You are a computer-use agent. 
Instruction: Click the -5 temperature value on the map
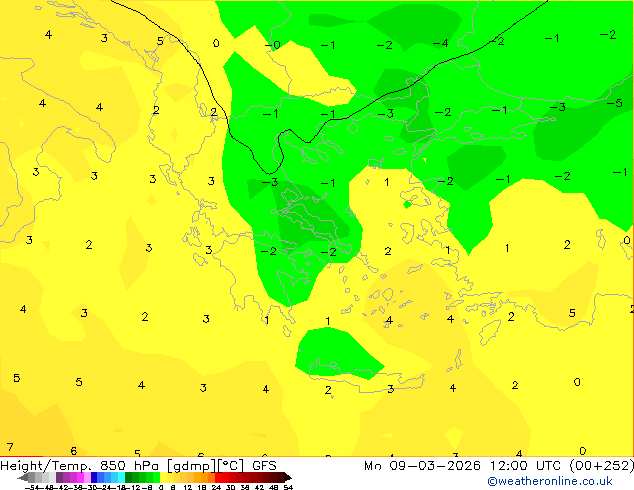click(615, 103)
